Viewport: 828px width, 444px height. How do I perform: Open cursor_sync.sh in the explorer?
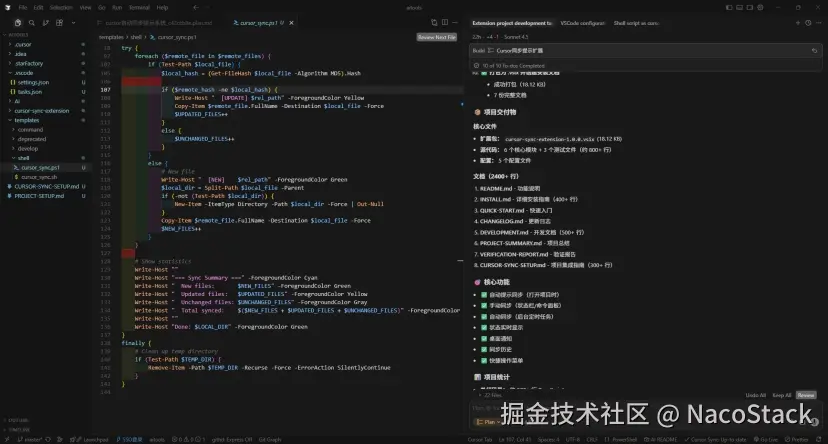[39, 177]
